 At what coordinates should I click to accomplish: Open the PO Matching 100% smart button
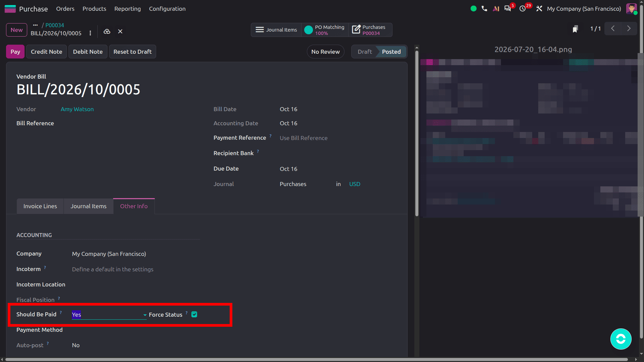click(325, 30)
